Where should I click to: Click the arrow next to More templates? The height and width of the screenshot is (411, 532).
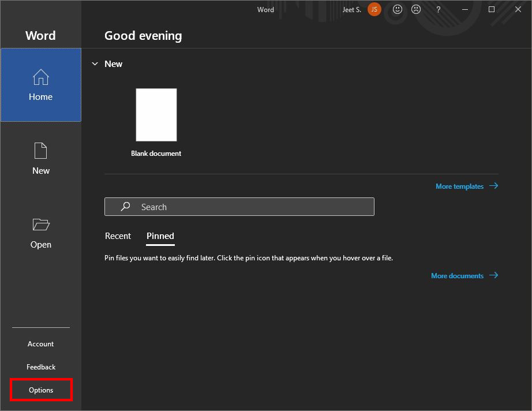(494, 186)
